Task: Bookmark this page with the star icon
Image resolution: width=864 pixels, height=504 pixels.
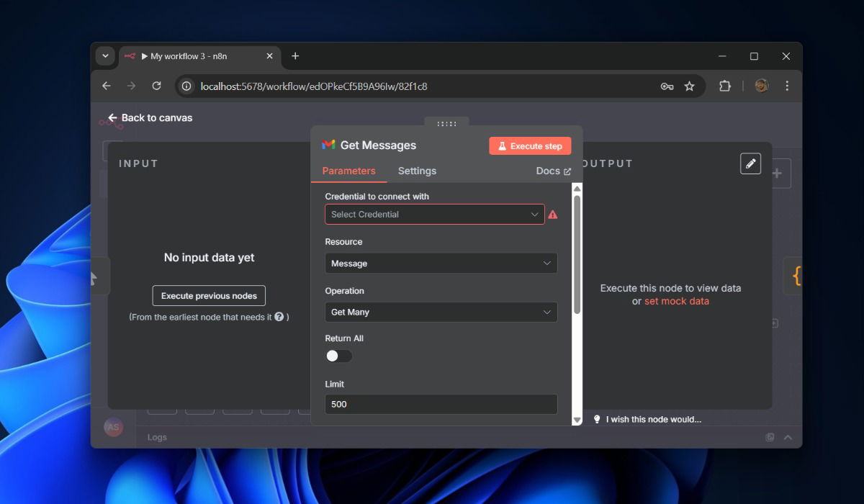Action: pyautogui.click(x=689, y=86)
